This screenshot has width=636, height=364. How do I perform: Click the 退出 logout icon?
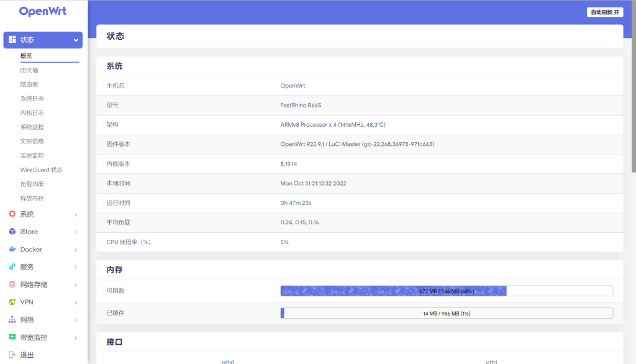point(12,355)
